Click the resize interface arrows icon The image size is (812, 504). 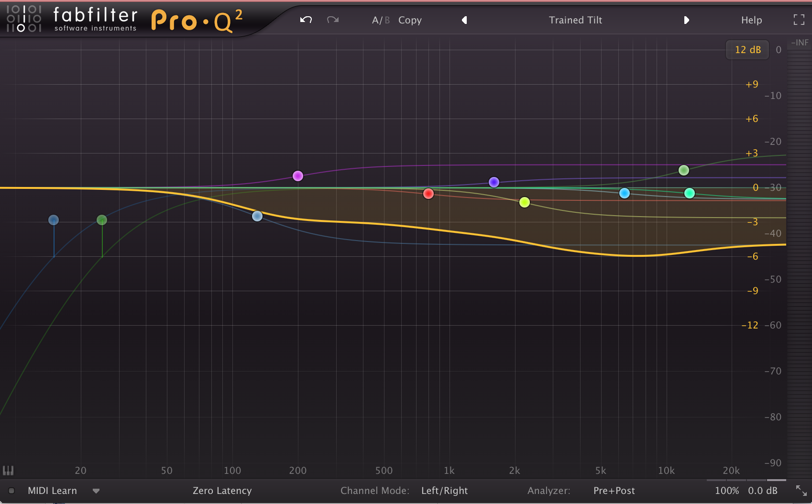[801, 491]
